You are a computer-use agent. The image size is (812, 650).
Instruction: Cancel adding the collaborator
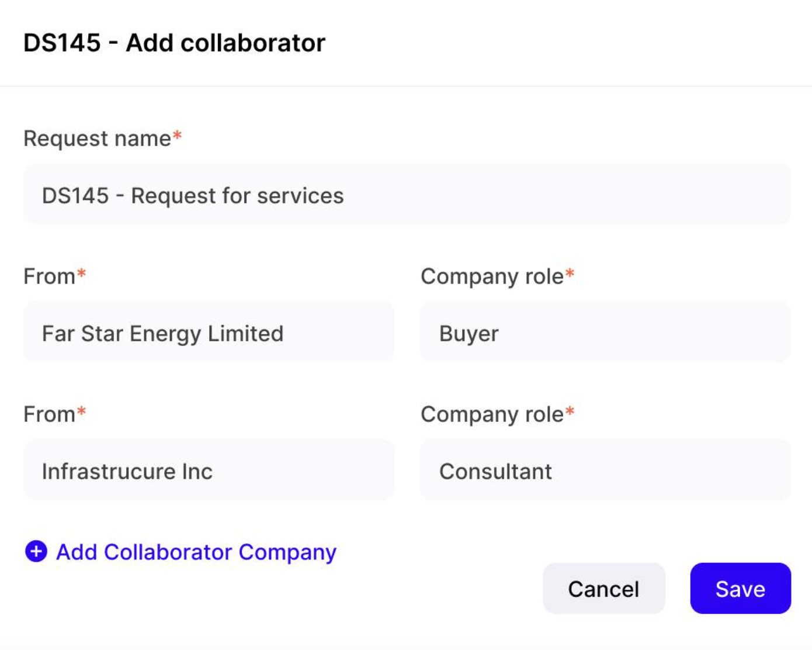tap(603, 589)
